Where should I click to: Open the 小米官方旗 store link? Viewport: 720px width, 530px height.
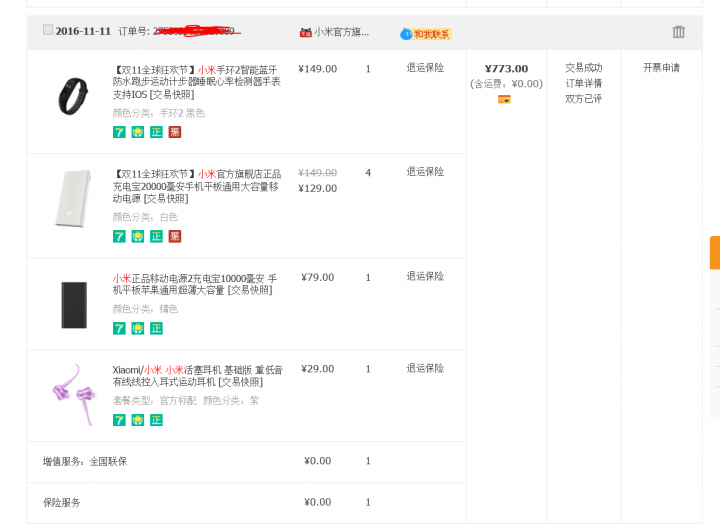tap(341, 32)
